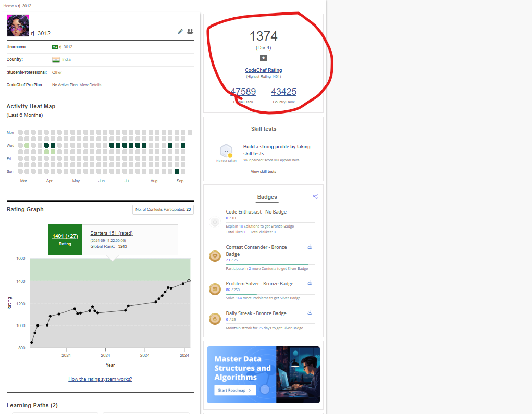Click the green 2-star rating tag by username
This screenshot has width=532, height=414.
[x=55, y=47]
